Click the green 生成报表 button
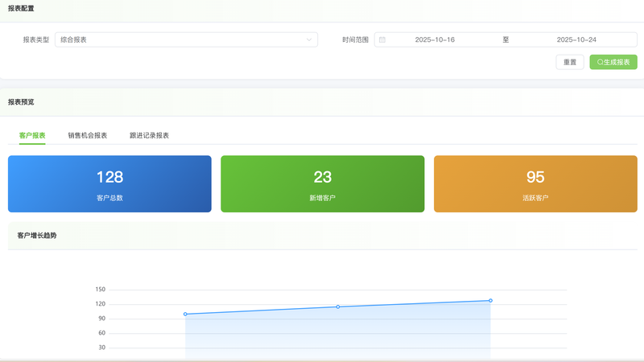Viewport: 644px width, 362px height. 613,62
